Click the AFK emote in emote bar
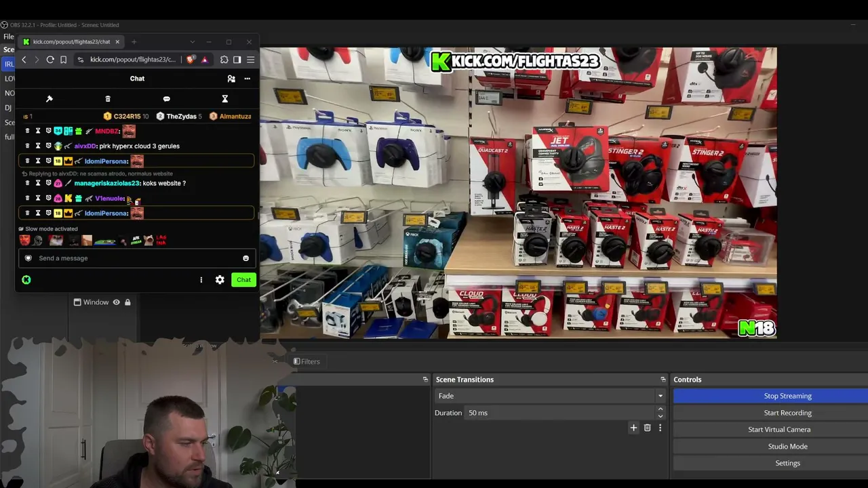 tap(136, 241)
